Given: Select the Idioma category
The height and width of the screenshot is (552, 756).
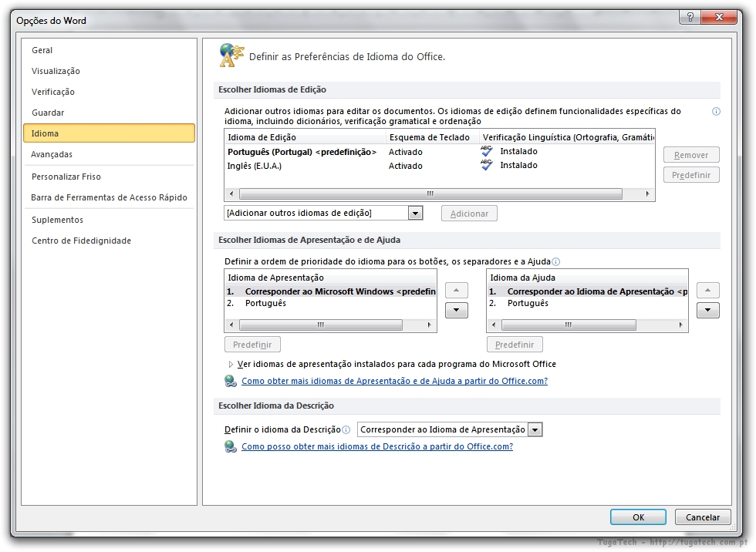Looking at the screenshot, I should coord(109,133).
